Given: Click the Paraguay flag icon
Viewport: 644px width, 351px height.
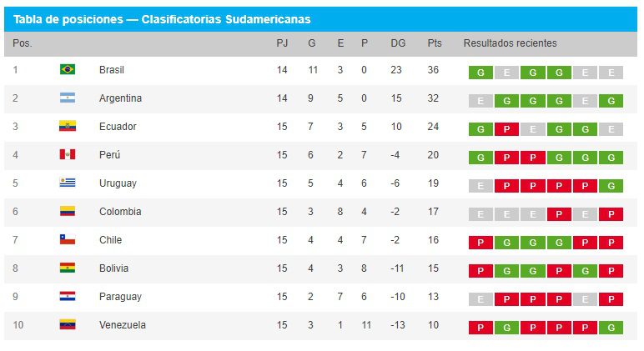Looking at the screenshot, I should point(68,297).
